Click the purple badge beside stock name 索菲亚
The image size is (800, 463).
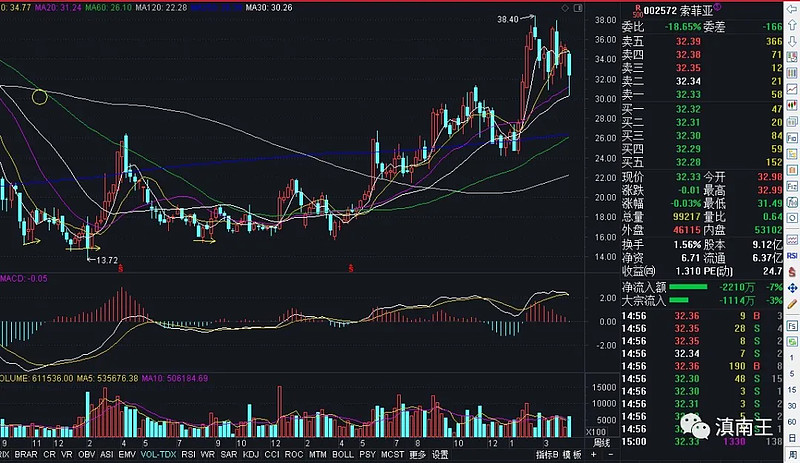717,7
